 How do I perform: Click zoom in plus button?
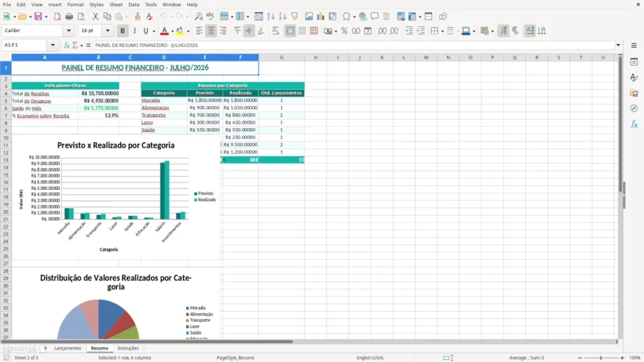point(622,358)
